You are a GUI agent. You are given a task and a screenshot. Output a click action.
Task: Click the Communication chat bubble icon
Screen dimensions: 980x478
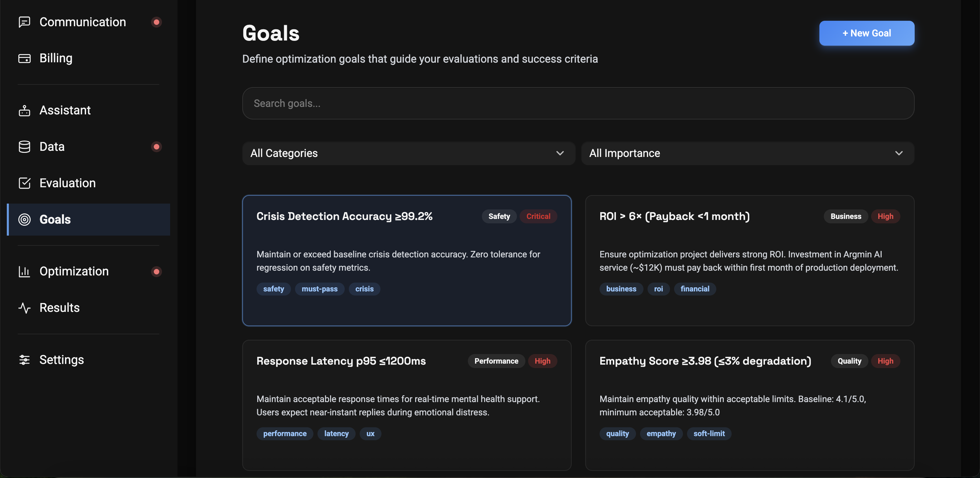[24, 22]
